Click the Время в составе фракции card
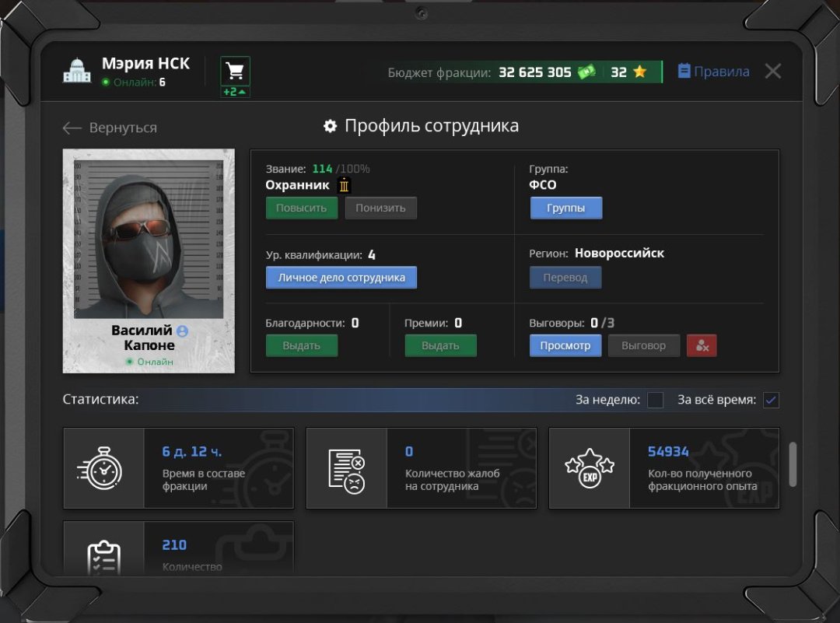The width and height of the screenshot is (840, 623). [178, 467]
